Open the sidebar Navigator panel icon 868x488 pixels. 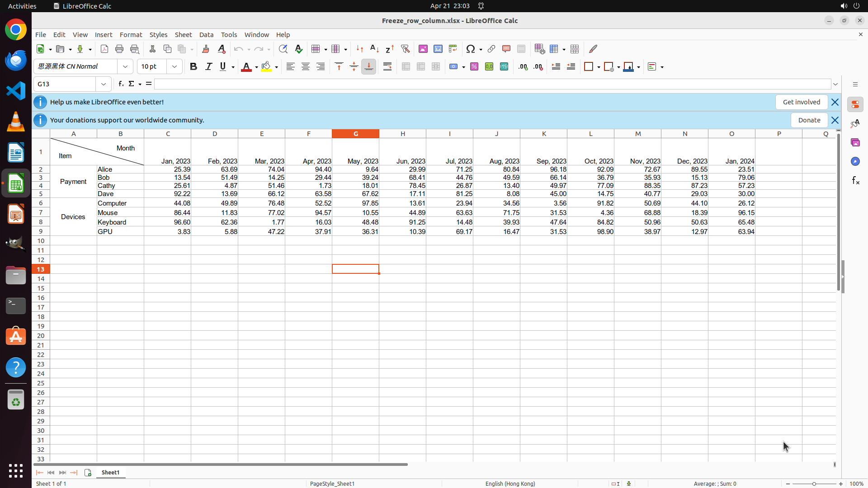(x=855, y=161)
